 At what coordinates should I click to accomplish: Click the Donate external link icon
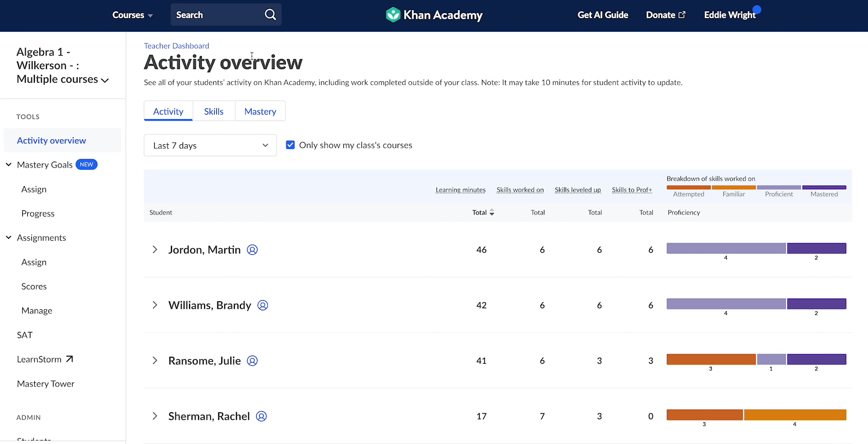tap(682, 15)
